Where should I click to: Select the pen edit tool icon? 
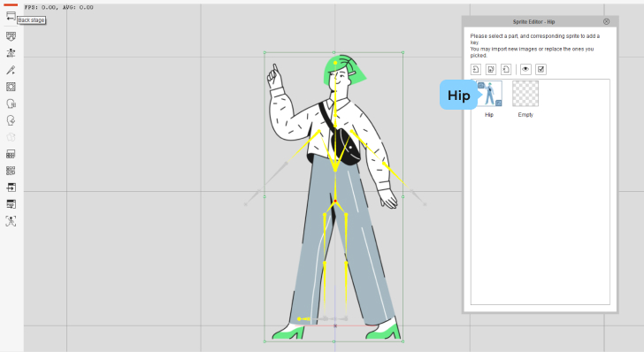pos(11,70)
